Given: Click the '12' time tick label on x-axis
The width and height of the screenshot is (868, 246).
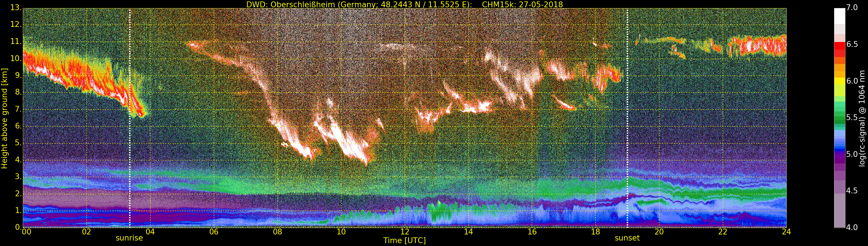Looking at the screenshot, I should pyautogui.click(x=405, y=232).
